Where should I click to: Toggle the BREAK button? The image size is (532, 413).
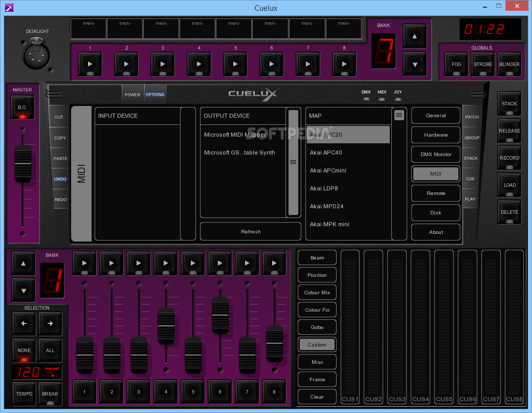point(50,394)
